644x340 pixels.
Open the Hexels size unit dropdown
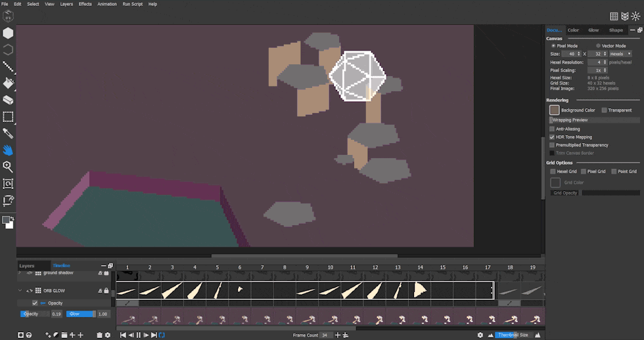(x=620, y=54)
